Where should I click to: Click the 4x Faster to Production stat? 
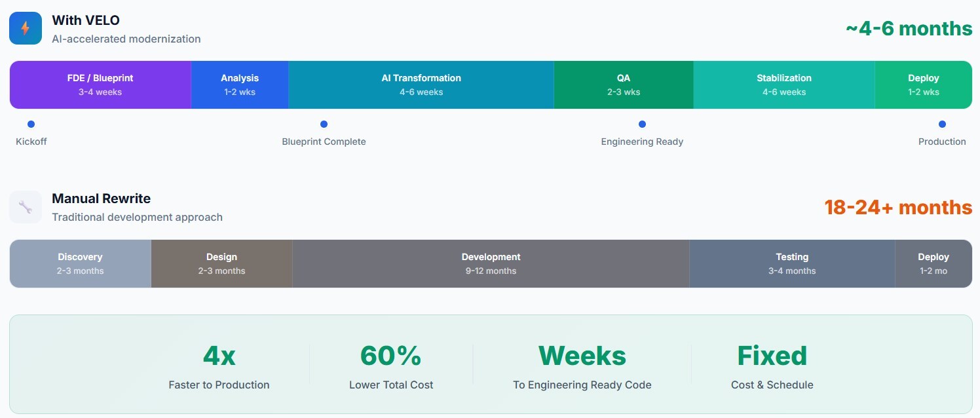tap(219, 366)
